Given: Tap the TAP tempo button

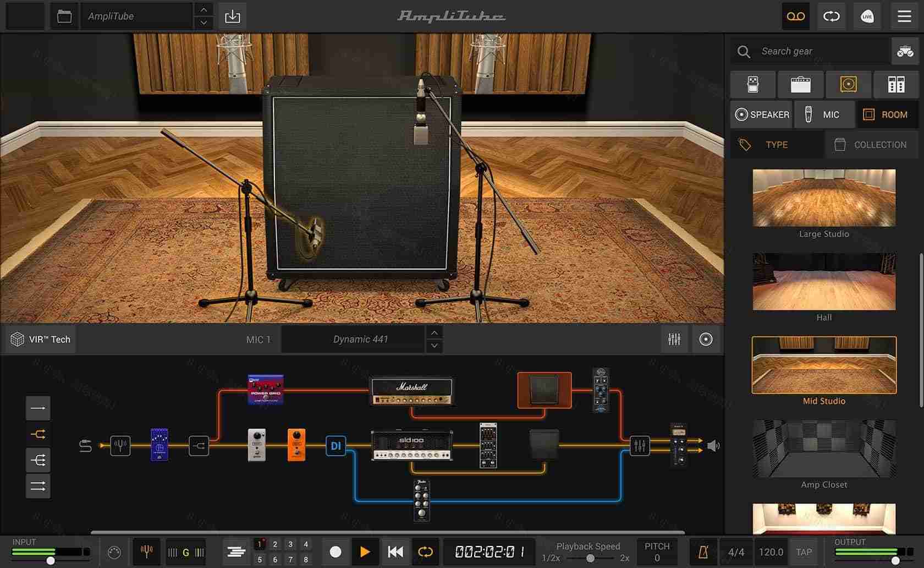Looking at the screenshot, I should click(804, 551).
